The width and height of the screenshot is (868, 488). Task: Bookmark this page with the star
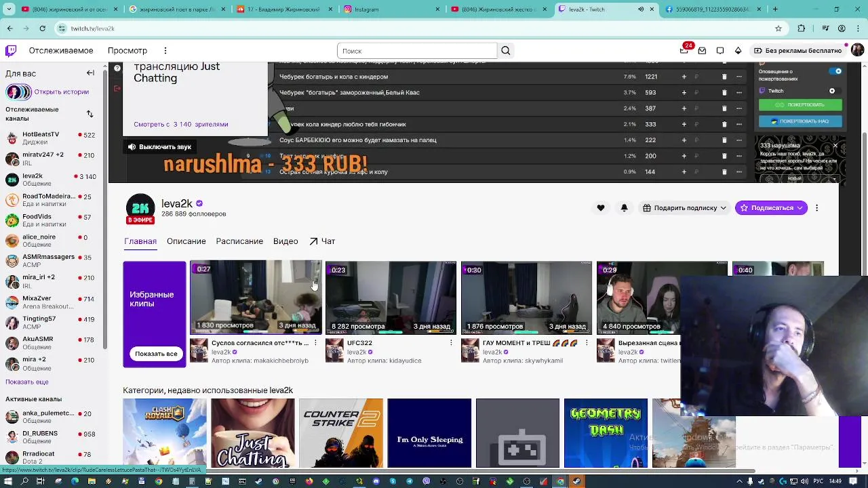click(778, 28)
